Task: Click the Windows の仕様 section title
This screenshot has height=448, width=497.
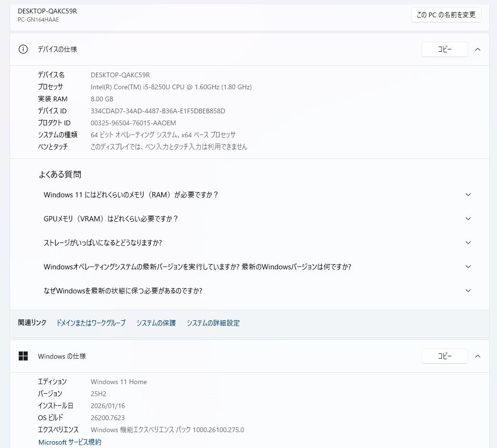Action: tap(62, 356)
